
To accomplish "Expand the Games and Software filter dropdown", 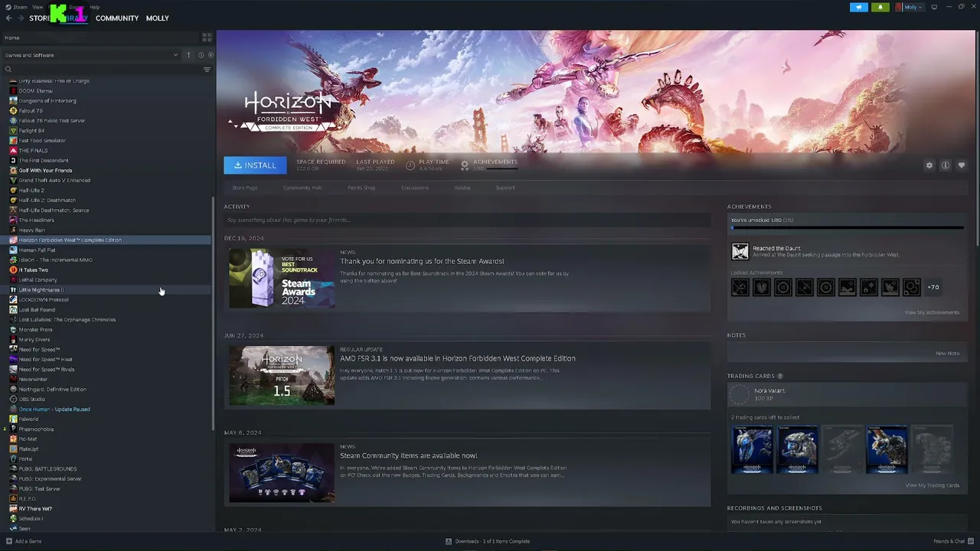I will pos(91,55).
